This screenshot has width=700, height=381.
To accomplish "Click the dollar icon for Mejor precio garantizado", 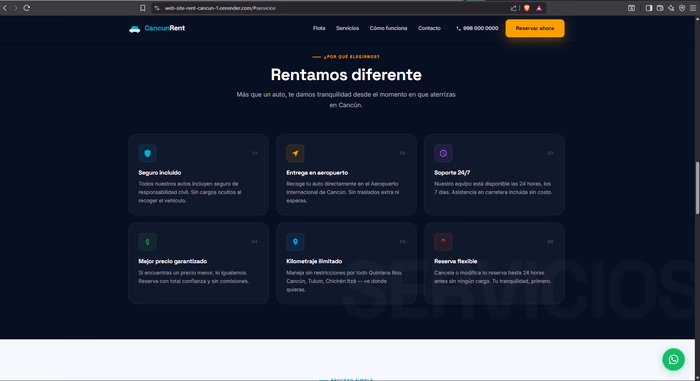I will pyautogui.click(x=147, y=242).
